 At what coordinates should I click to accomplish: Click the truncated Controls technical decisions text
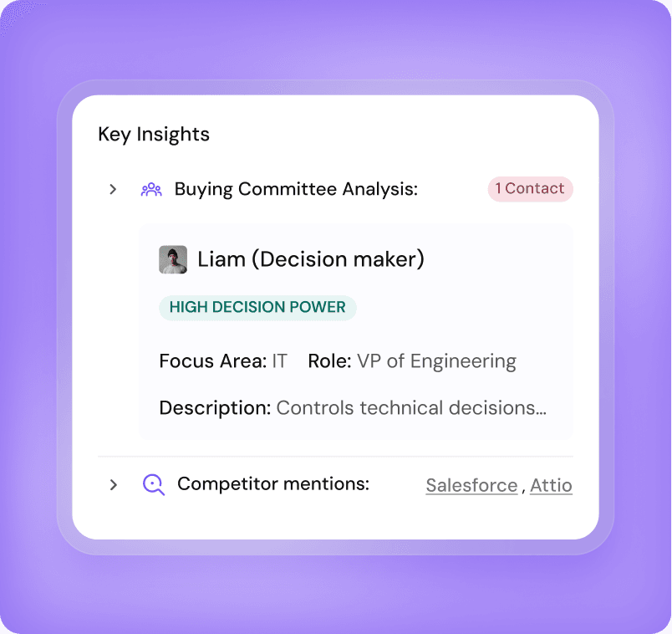411,408
